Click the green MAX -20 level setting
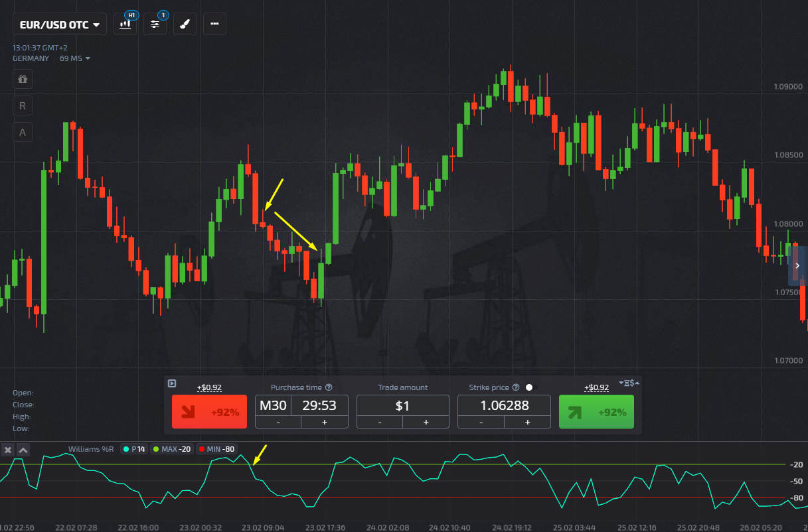This screenshot has height=532, width=808. coord(171,449)
